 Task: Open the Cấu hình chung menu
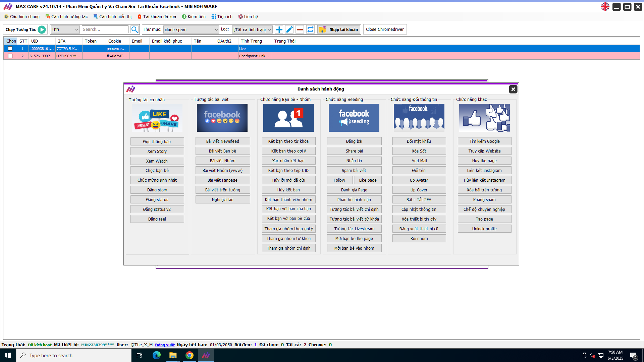point(22,16)
